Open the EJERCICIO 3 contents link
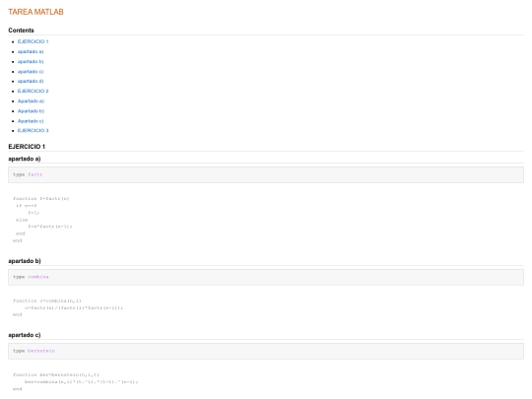The height and width of the screenshot is (399, 532). click(33, 131)
